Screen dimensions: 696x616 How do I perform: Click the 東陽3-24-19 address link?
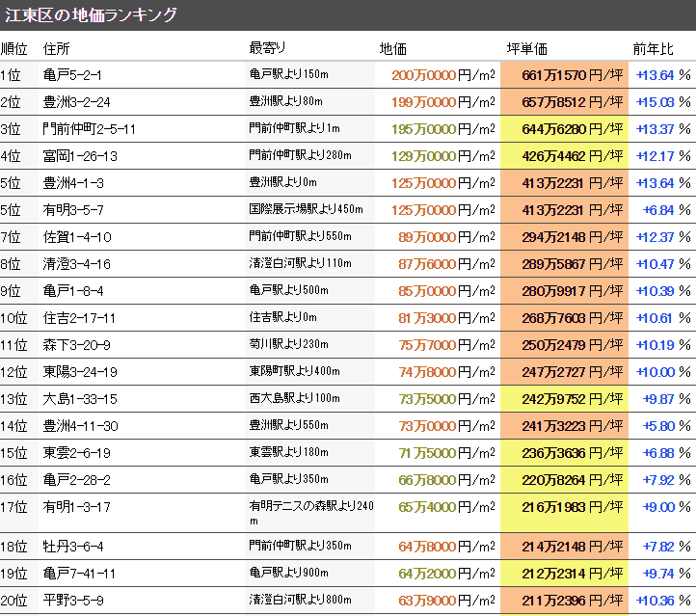(x=81, y=372)
